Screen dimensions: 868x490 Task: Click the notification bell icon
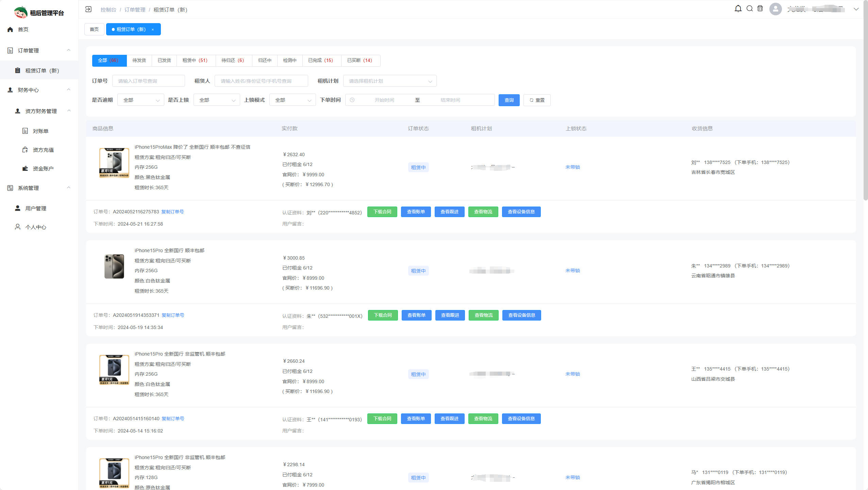738,9
